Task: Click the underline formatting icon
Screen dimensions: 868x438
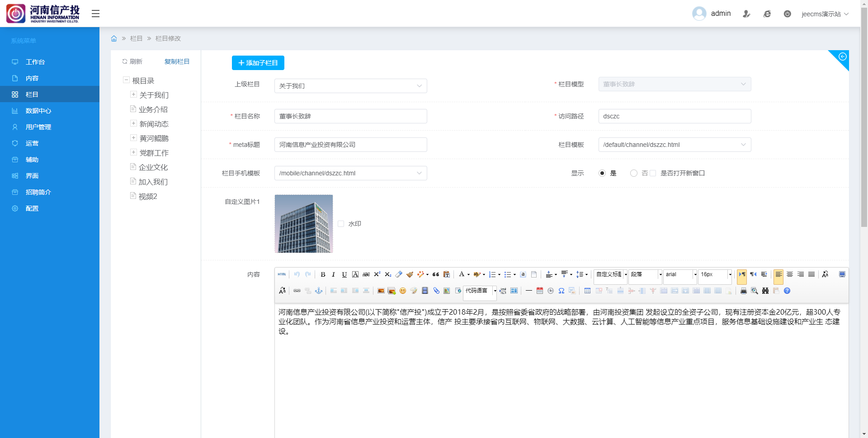Action: pyautogui.click(x=344, y=274)
